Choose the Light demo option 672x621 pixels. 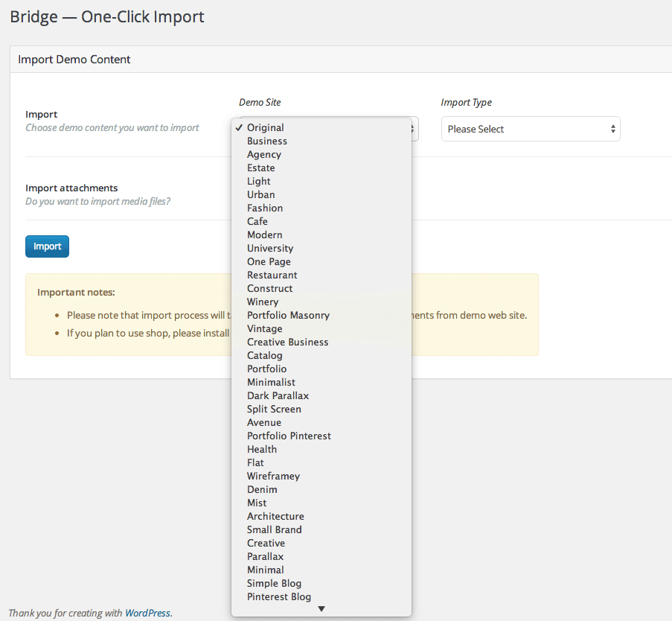[321, 182]
